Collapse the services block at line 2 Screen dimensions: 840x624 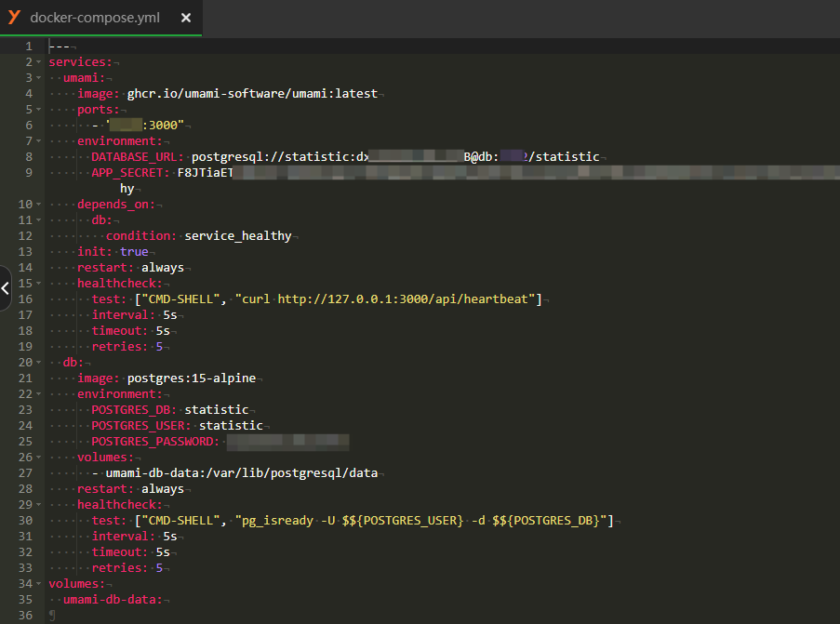(38, 62)
